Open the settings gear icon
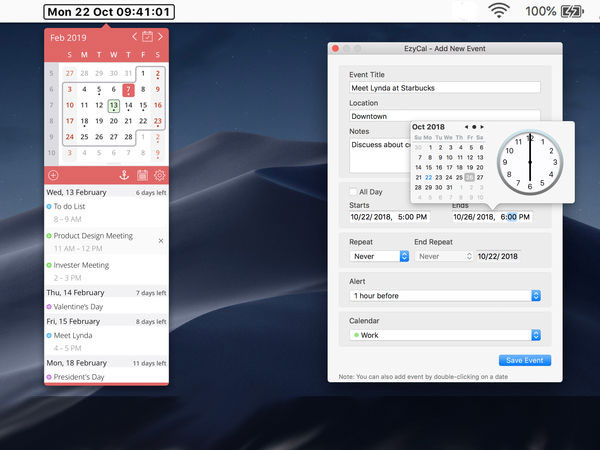600x450 pixels. coord(159,175)
